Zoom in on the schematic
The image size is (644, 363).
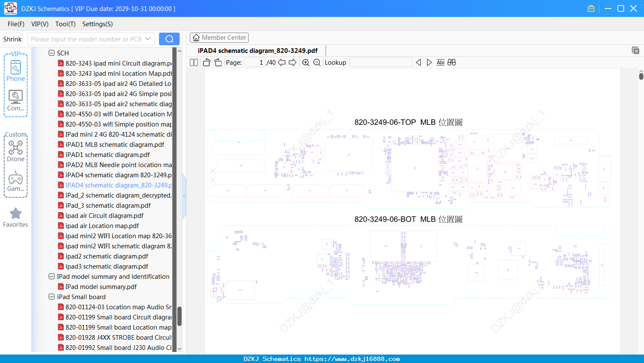click(306, 63)
